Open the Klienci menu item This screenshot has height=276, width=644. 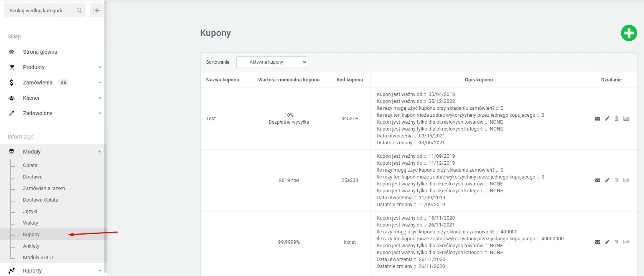[x=31, y=98]
